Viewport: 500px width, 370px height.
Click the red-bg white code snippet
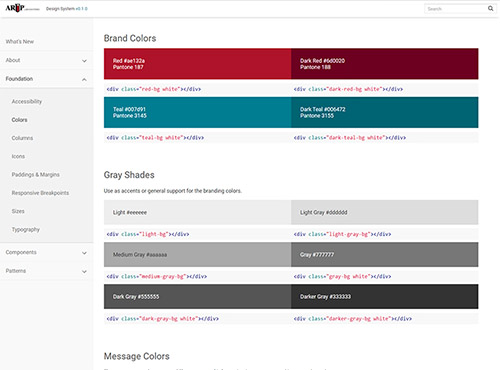click(x=154, y=89)
